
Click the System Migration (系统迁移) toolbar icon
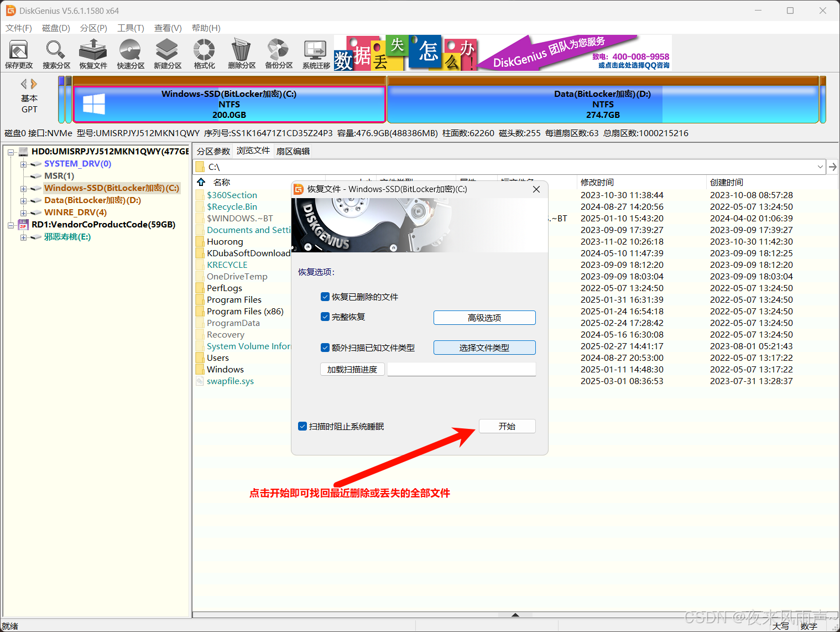[316, 54]
